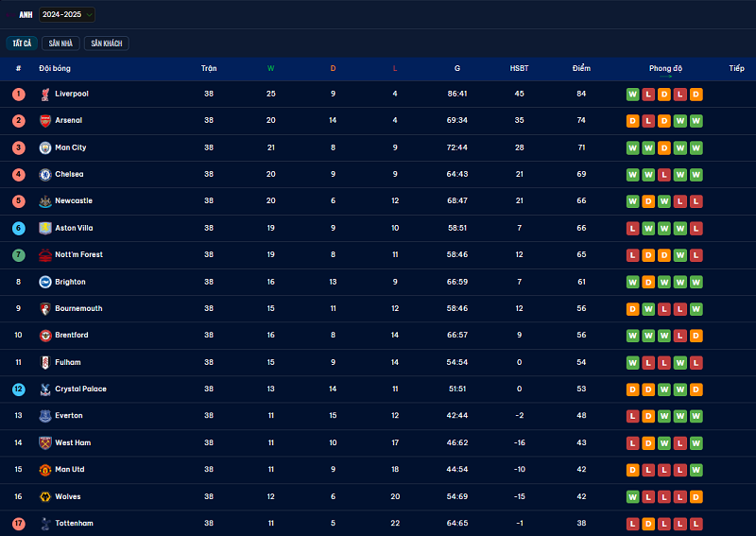Click Arsenal's points value 74

tap(581, 120)
